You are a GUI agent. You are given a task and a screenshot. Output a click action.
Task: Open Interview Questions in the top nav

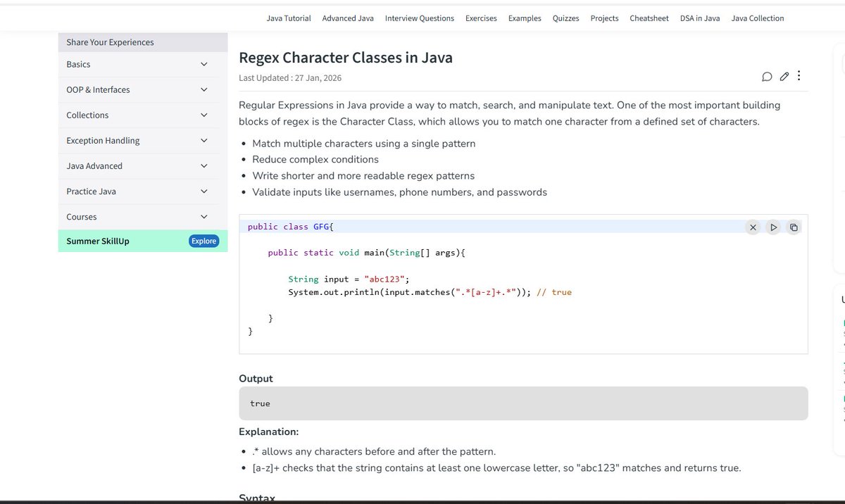pyautogui.click(x=420, y=18)
